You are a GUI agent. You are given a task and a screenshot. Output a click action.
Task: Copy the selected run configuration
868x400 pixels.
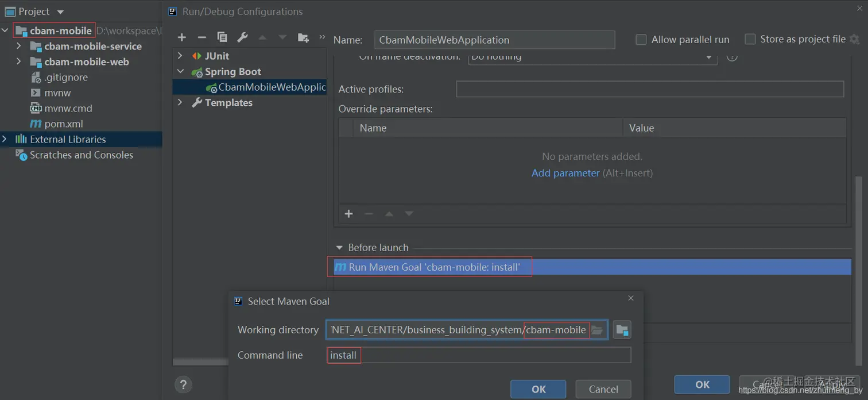tap(222, 37)
